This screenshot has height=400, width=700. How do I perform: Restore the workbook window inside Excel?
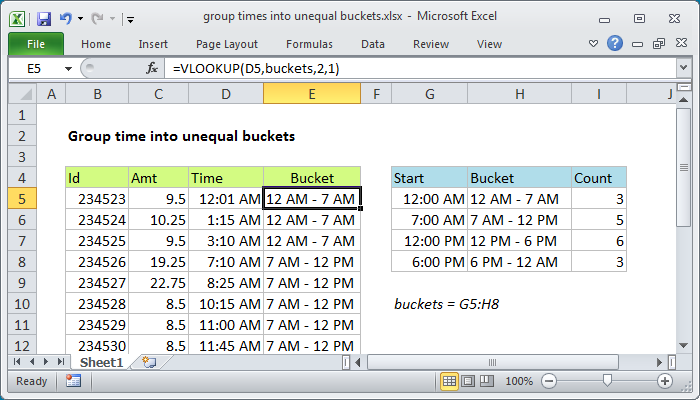[659, 43]
